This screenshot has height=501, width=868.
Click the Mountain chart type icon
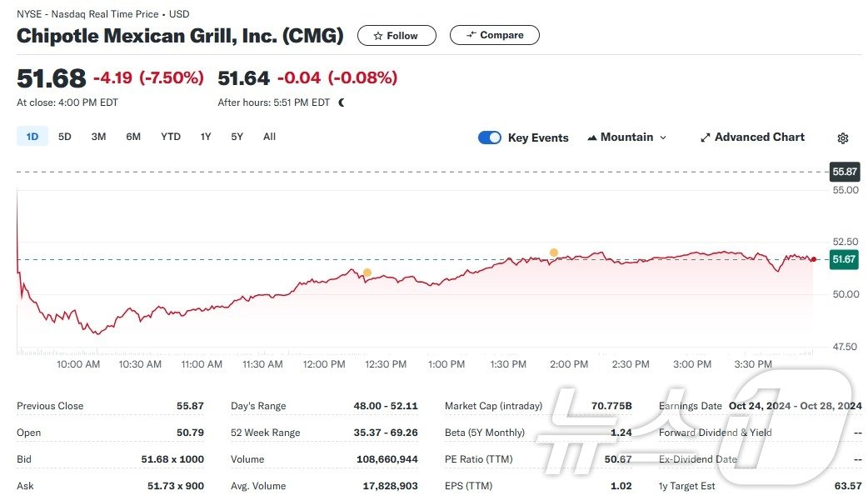click(x=592, y=138)
